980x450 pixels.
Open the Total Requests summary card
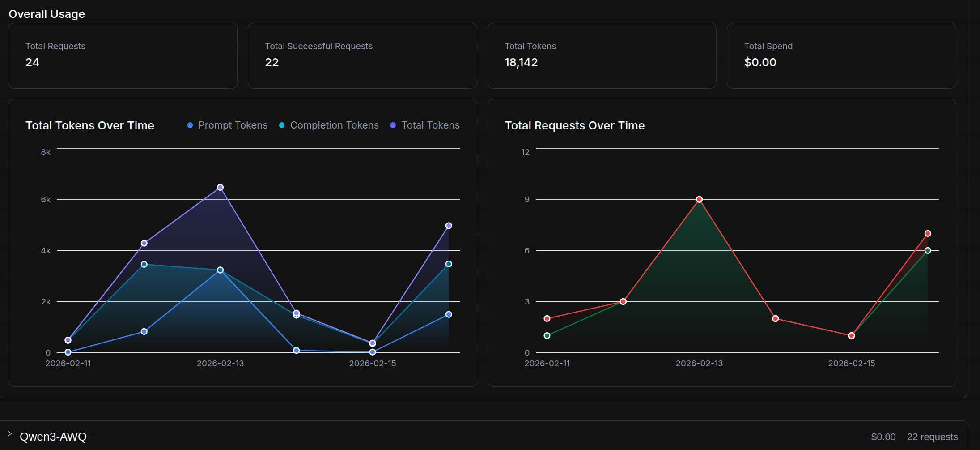(123, 56)
